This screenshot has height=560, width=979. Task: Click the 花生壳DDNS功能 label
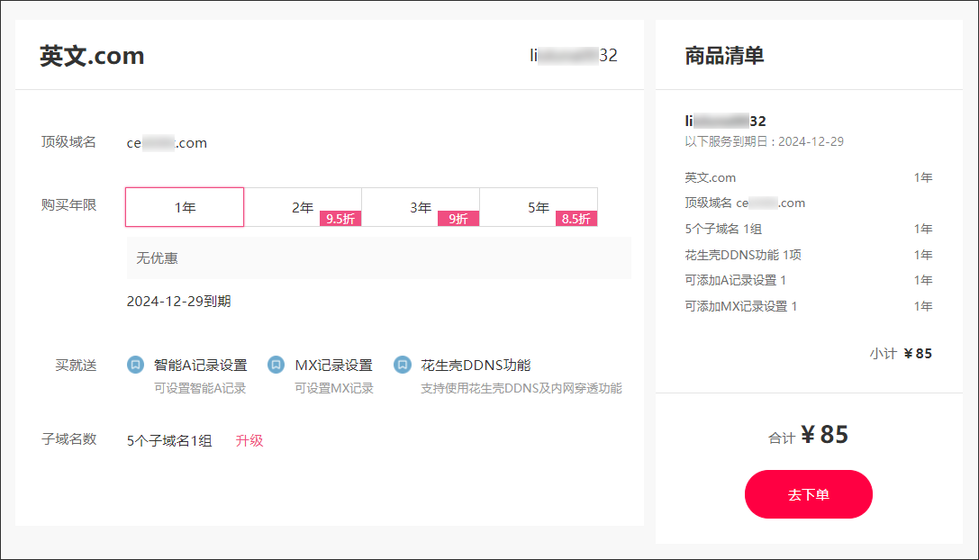[x=476, y=366]
